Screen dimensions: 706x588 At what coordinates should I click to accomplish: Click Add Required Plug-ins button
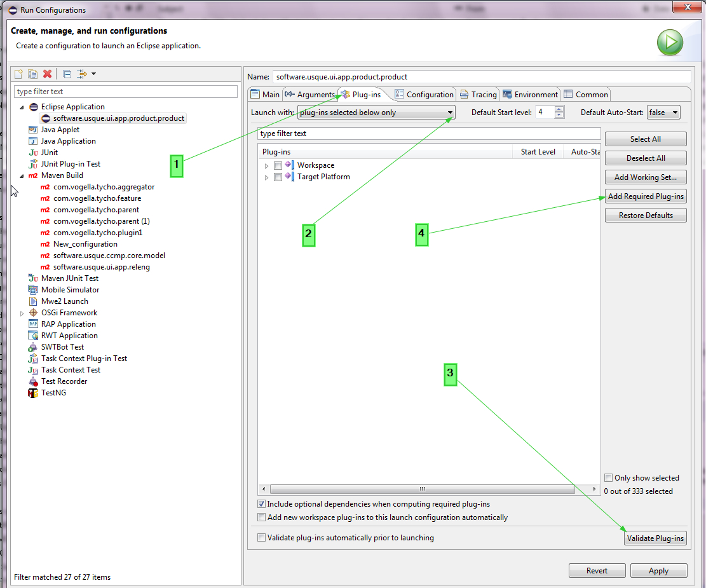click(x=646, y=196)
